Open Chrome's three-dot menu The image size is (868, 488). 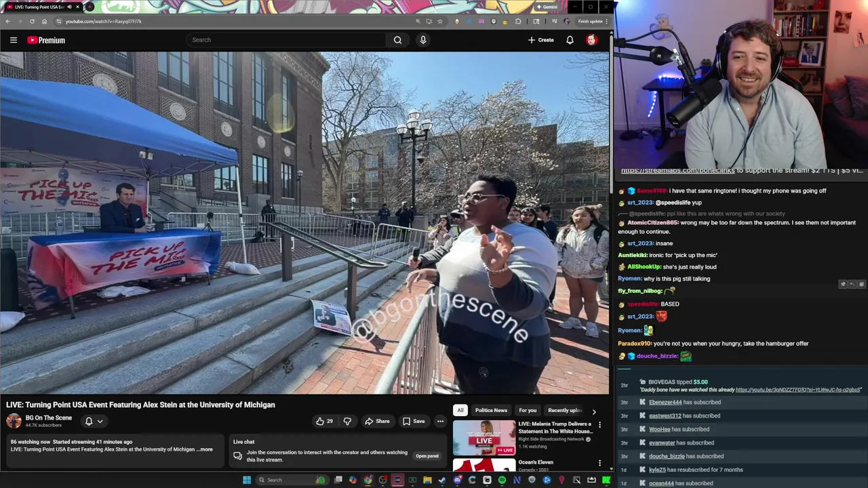point(606,21)
